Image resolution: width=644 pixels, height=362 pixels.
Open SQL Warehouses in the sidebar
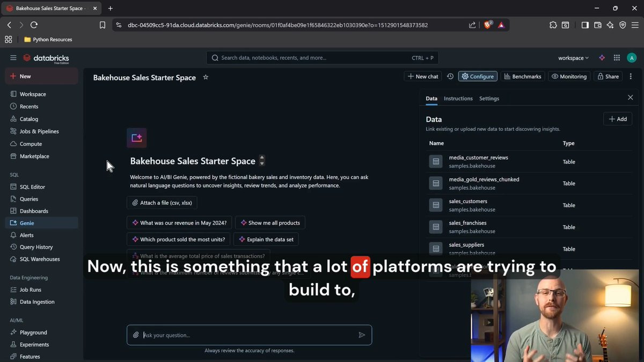click(42, 259)
